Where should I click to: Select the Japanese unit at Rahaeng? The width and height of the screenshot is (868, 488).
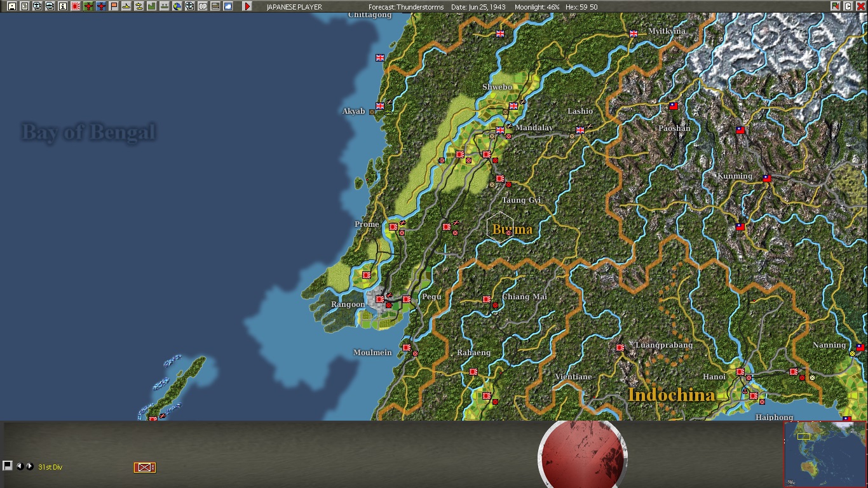pyautogui.click(x=473, y=372)
